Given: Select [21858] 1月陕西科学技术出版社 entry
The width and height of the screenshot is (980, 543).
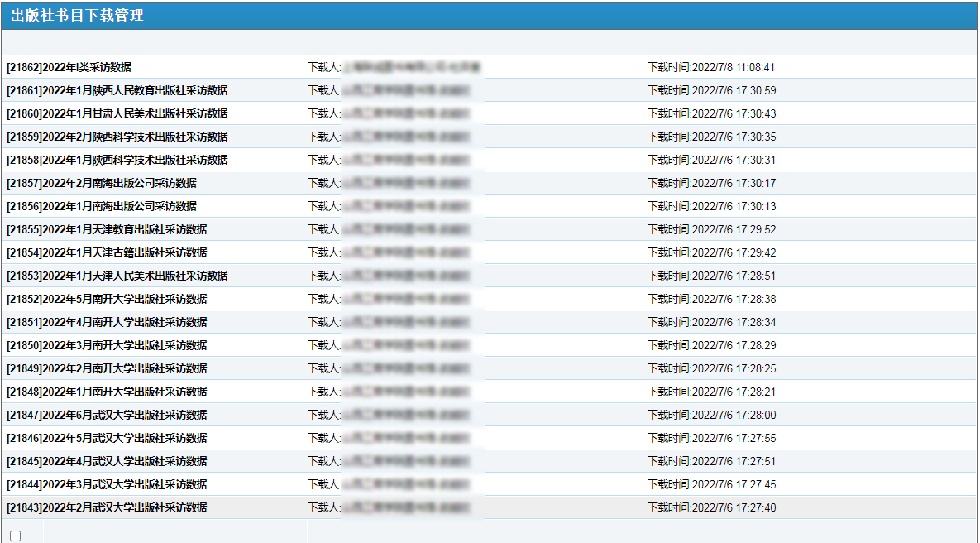Looking at the screenshot, I should [x=117, y=160].
